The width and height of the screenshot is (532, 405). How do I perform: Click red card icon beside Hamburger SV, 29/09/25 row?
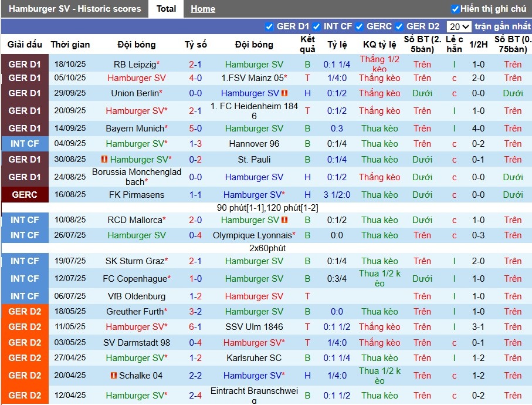point(284,93)
